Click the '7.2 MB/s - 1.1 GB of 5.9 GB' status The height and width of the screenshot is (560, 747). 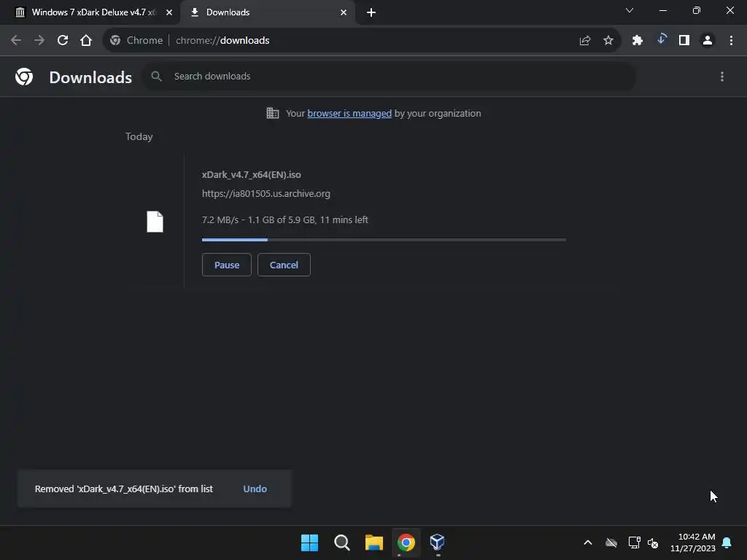285,220
